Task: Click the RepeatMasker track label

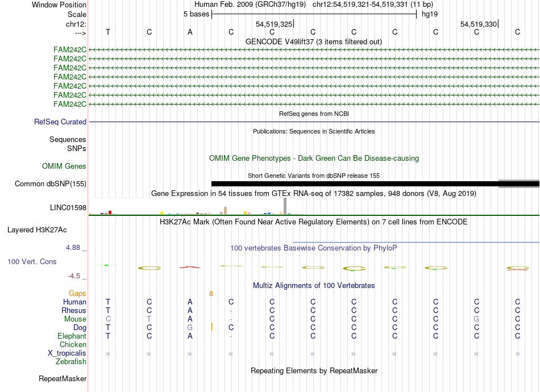Action: (63, 378)
